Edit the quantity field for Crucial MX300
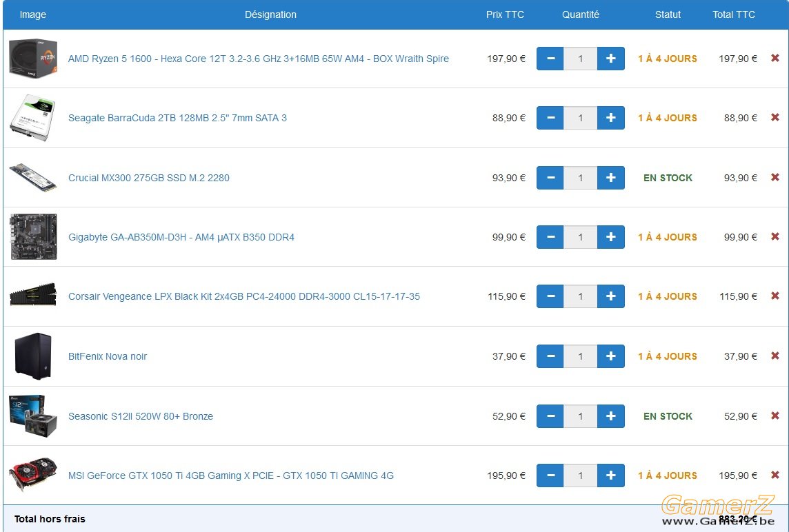This screenshot has width=789, height=532. 581,178
